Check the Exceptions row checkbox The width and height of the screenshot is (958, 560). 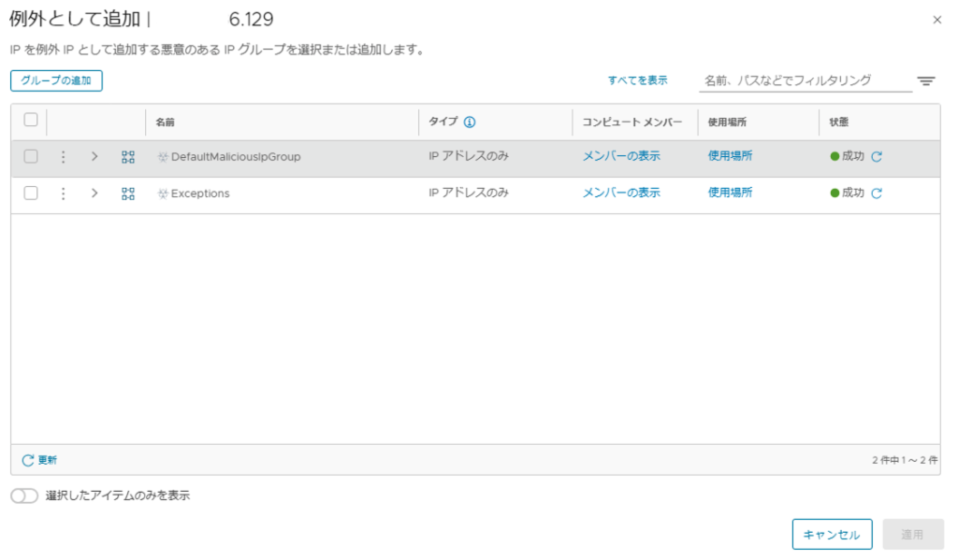(x=31, y=193)
